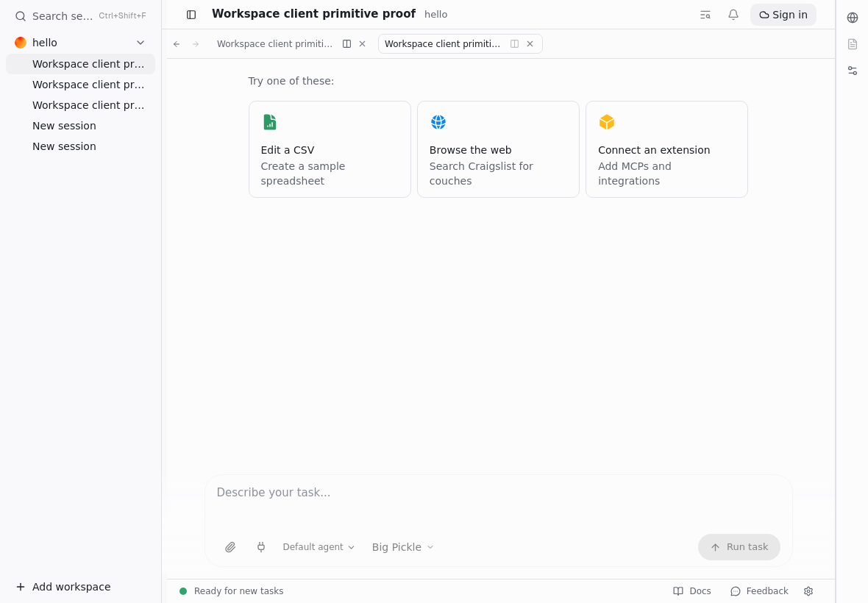The image size is (868, 603).
Task: Open the session search list icon
Action: 705,15
